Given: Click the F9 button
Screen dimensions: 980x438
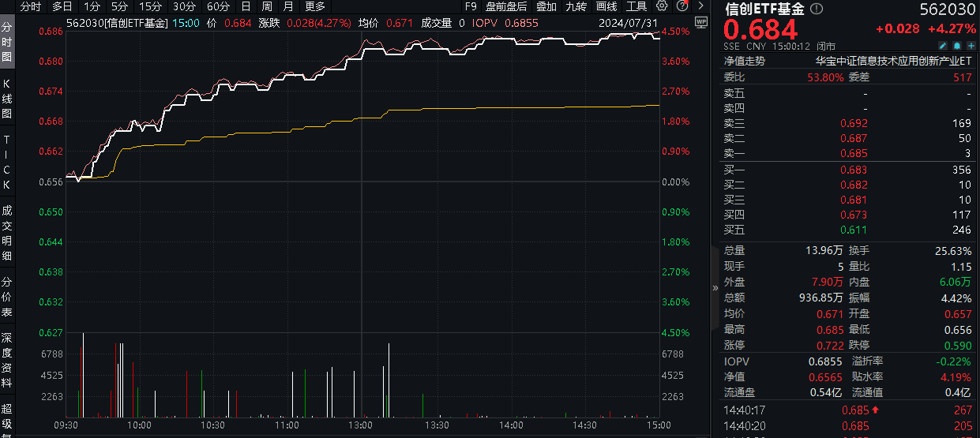Looking at the screenshot, I should click(471, 6).
